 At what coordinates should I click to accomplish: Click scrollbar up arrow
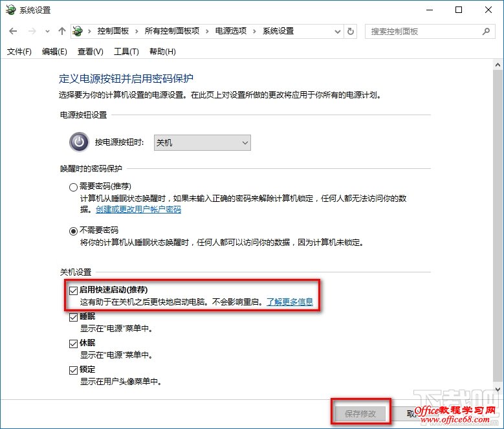498,65
